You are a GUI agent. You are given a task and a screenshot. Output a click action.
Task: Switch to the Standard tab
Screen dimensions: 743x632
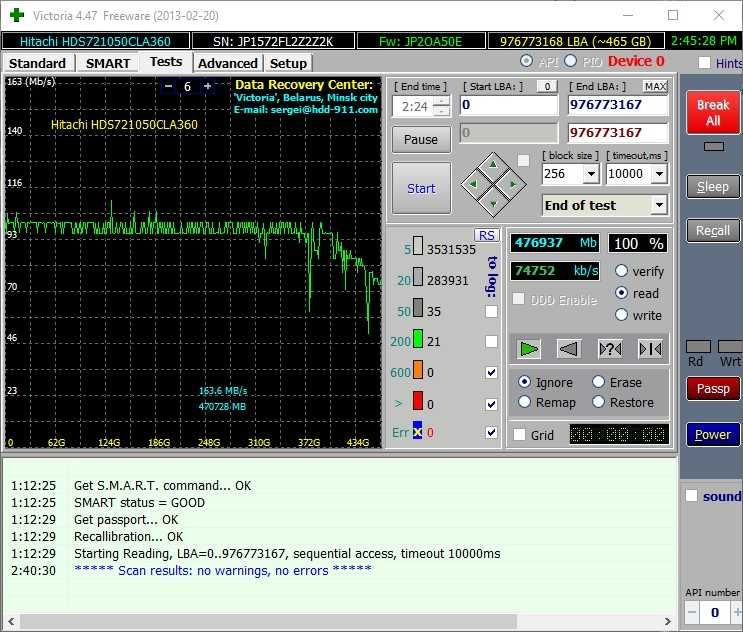pyautogui.click(x=38, y=63)
